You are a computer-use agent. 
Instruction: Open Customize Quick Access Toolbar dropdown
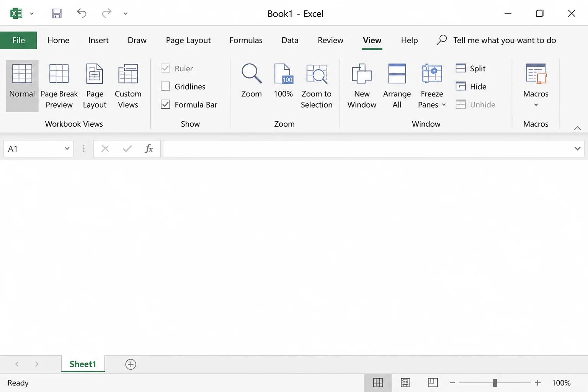coord(125,14)
